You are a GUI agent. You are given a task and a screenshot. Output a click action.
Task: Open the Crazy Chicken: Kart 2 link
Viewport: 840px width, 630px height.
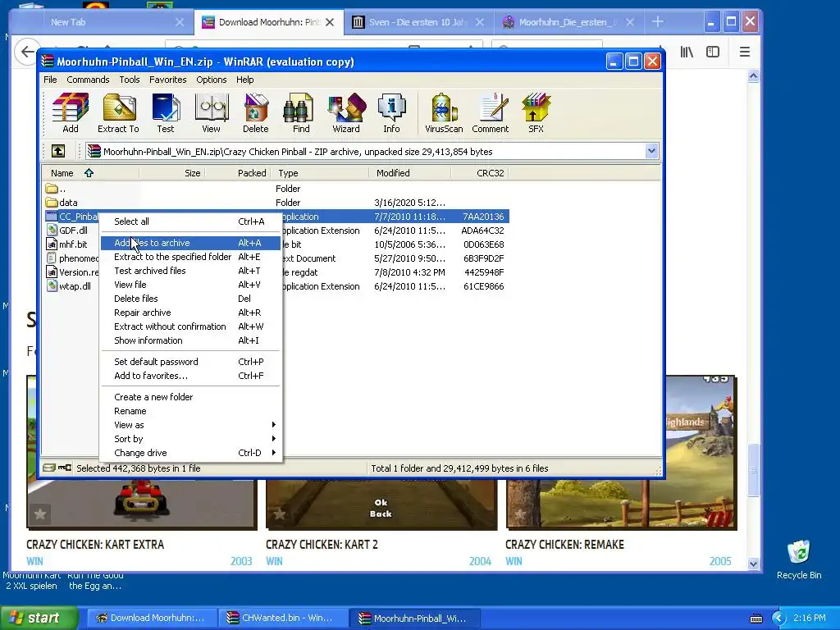[x=322, y=545]
